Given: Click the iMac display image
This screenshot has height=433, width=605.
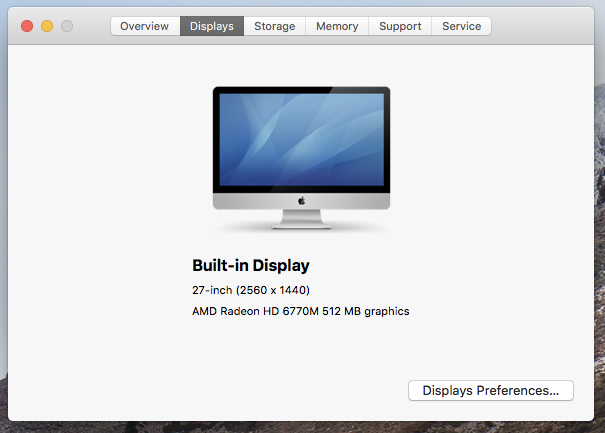Looking at the screenshot, I should (x=301, y=158).
